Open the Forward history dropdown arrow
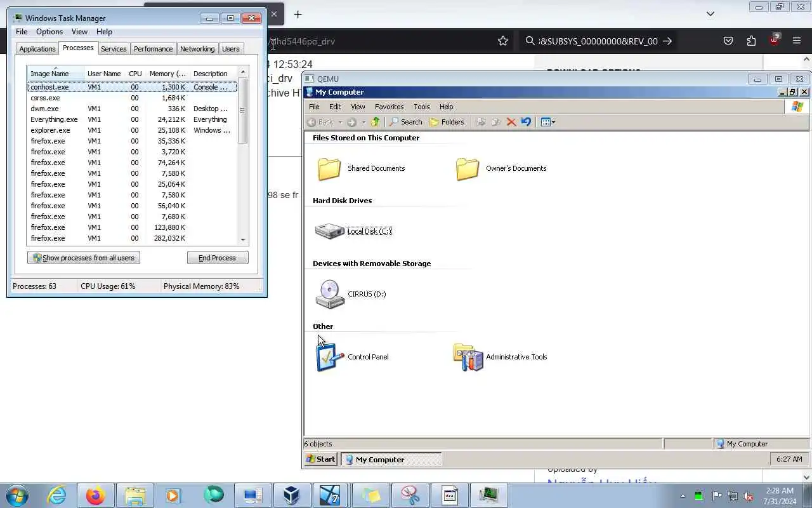The width and height of the screenshot is (812, 508). 362,122
